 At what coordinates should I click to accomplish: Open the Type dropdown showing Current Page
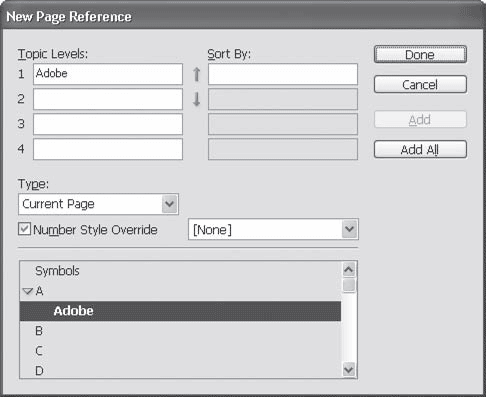pyautogui.click(x=98, y=204)
